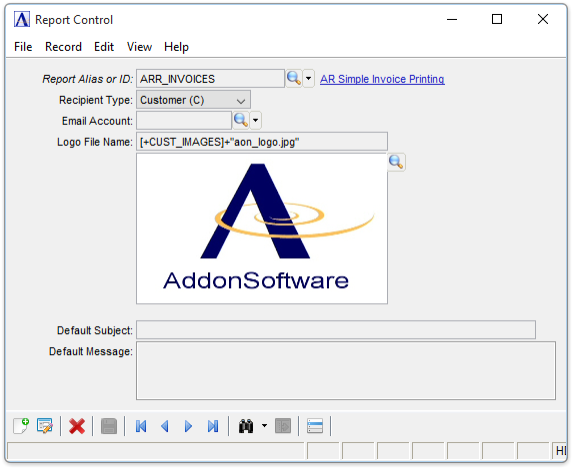Open the Recipient Type combo box
The width and height of the screenshot is (576, 471).
[193, 100]
